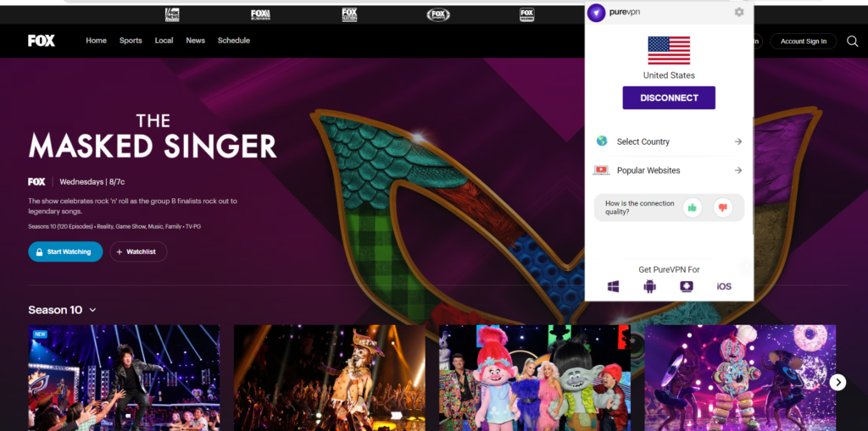The image size is (868, 431).
Task: Click 'How is the connection quality?' text
Action: [x=640, y=207]
